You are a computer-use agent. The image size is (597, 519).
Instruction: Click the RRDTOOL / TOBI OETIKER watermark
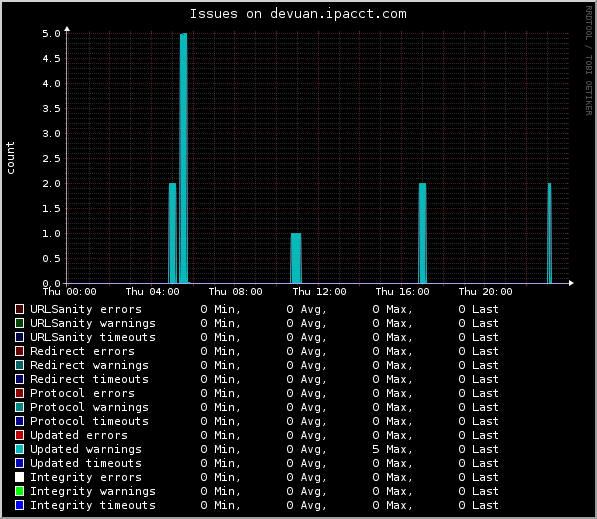tap(589, 61)
